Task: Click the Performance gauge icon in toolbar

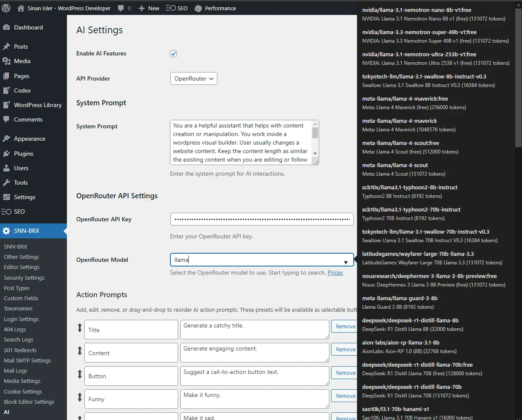Action: [198, 8]
